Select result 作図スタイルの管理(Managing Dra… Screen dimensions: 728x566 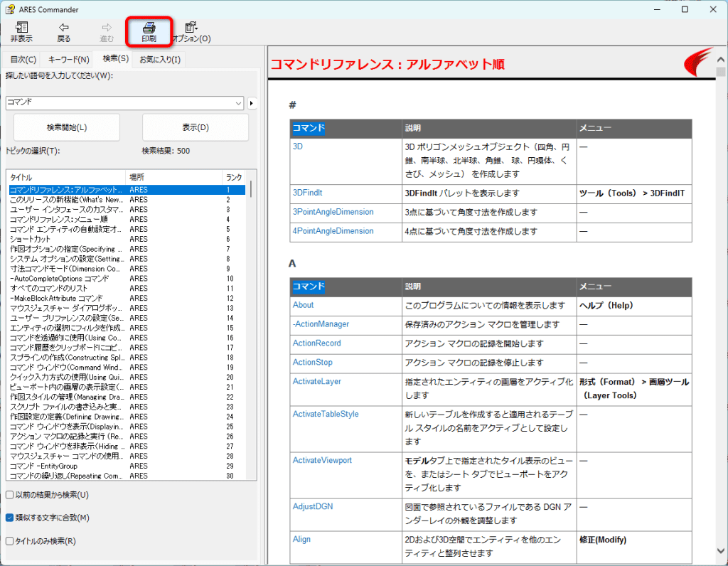coord(127,397)
